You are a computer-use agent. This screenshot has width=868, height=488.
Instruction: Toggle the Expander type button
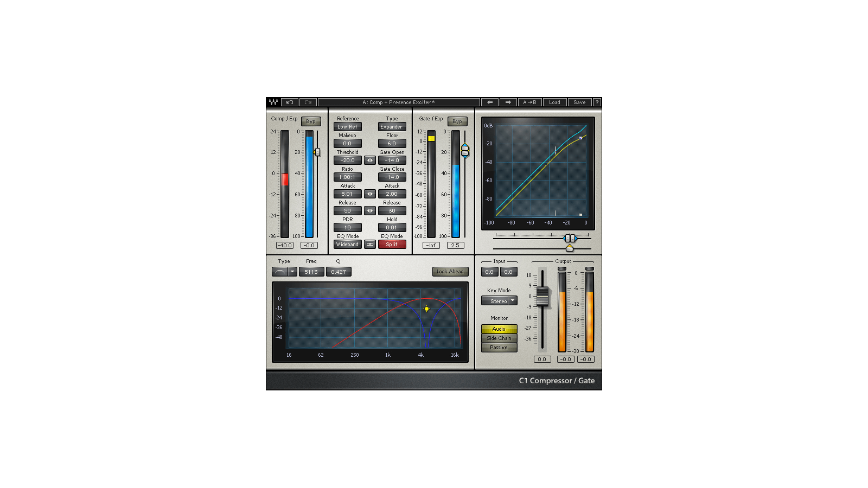(x=392, y=127)
